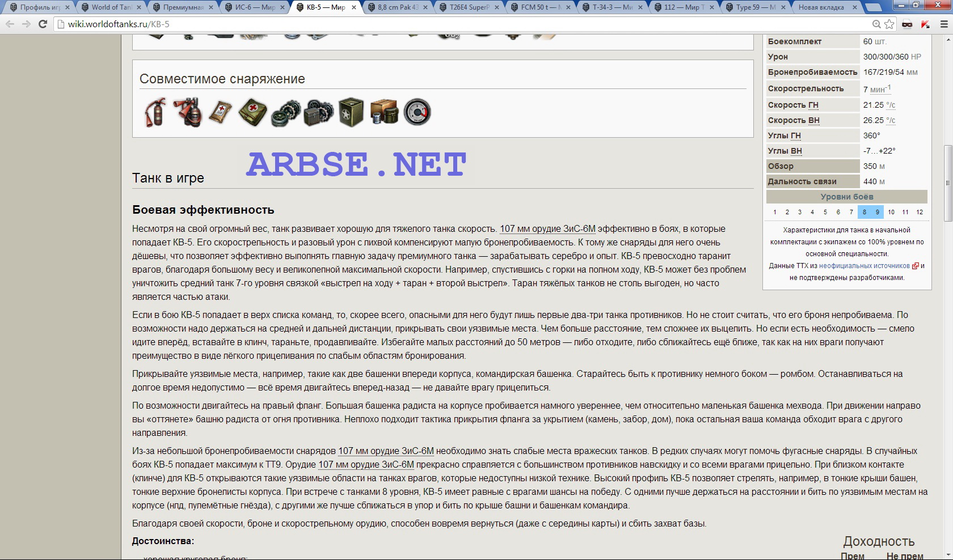Go back with browser back arrow

(10, 24)
